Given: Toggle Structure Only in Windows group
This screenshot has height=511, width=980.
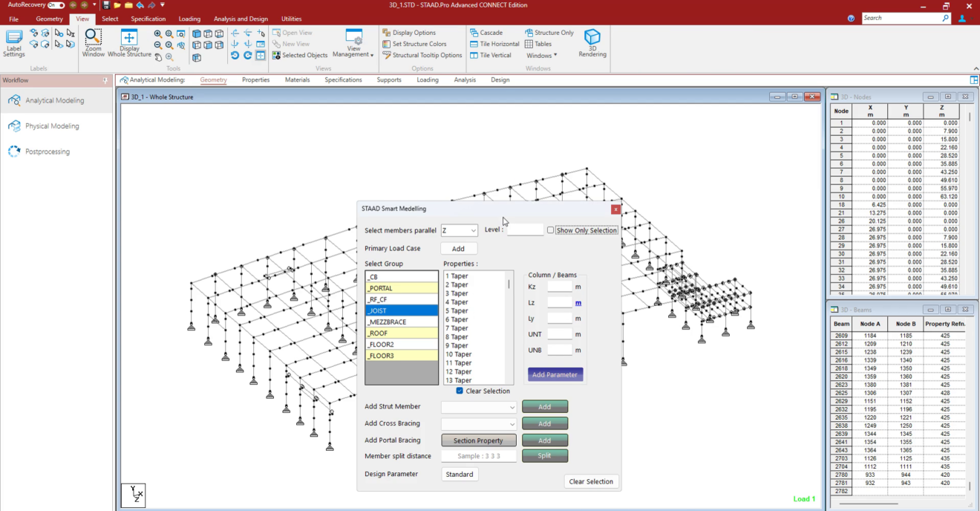Looking at the screenshot, I should [549, 33].
